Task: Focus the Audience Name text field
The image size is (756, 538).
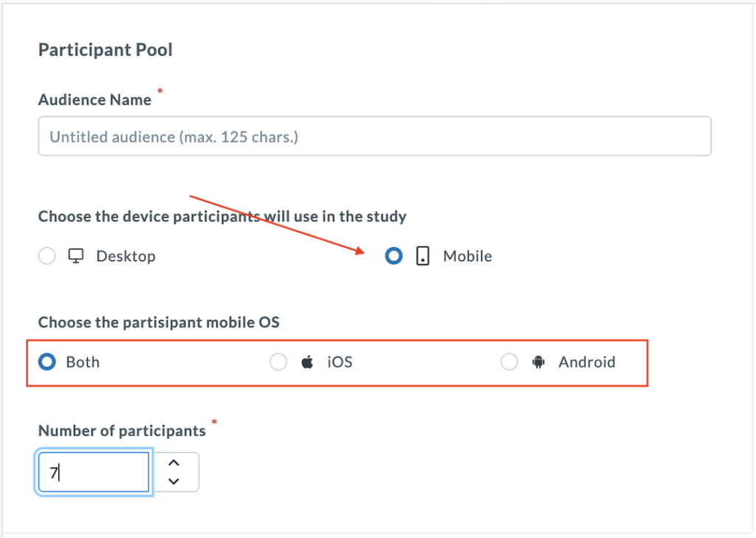Action: pos(374,137)
